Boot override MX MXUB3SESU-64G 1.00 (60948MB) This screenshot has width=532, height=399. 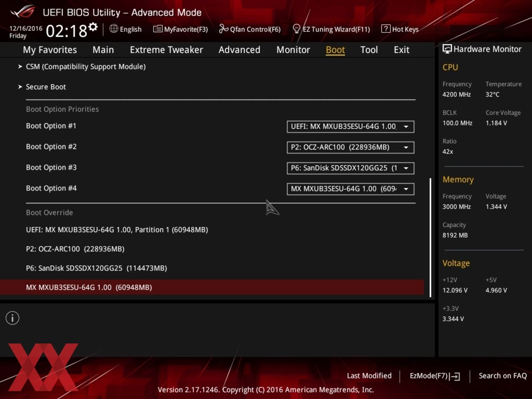coord(212,287)
